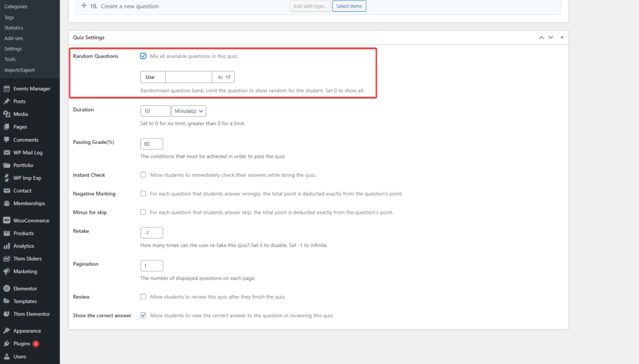Click the Plugins icon in sidebar
The height and width of the screenshot is (364, 639).
click(7, 343)
